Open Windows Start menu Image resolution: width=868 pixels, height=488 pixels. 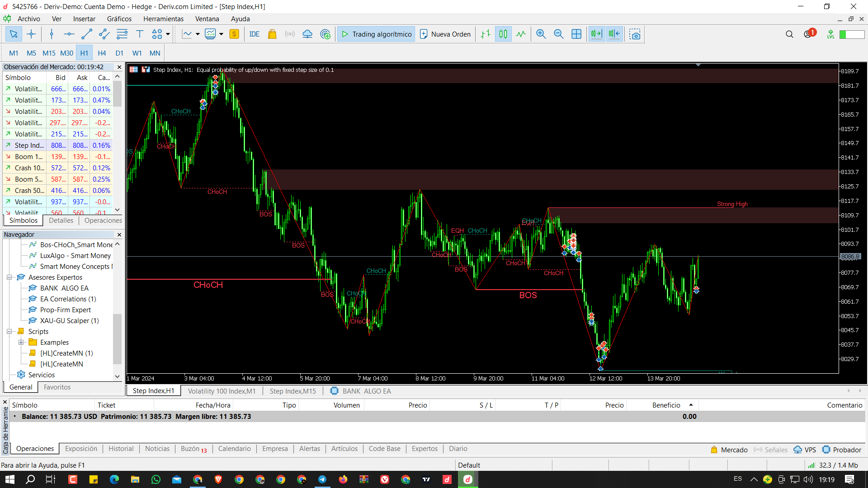tap(9, 479)
